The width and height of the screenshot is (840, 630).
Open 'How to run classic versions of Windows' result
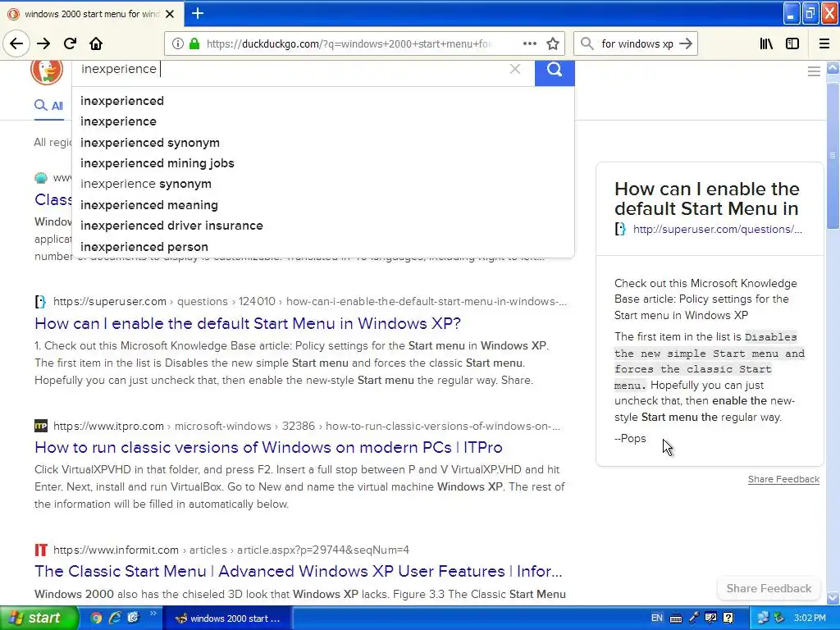pos(268,447)
